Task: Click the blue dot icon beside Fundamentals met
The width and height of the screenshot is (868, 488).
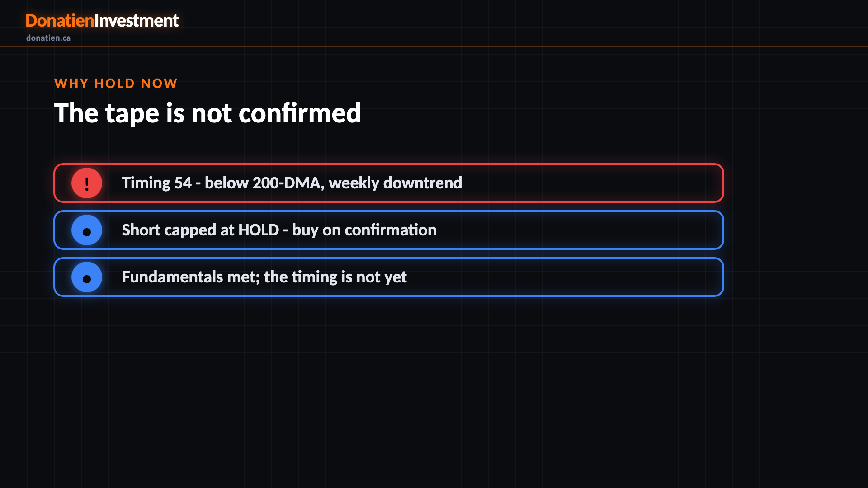Action: pyautogui.click(x=87, y=277)
